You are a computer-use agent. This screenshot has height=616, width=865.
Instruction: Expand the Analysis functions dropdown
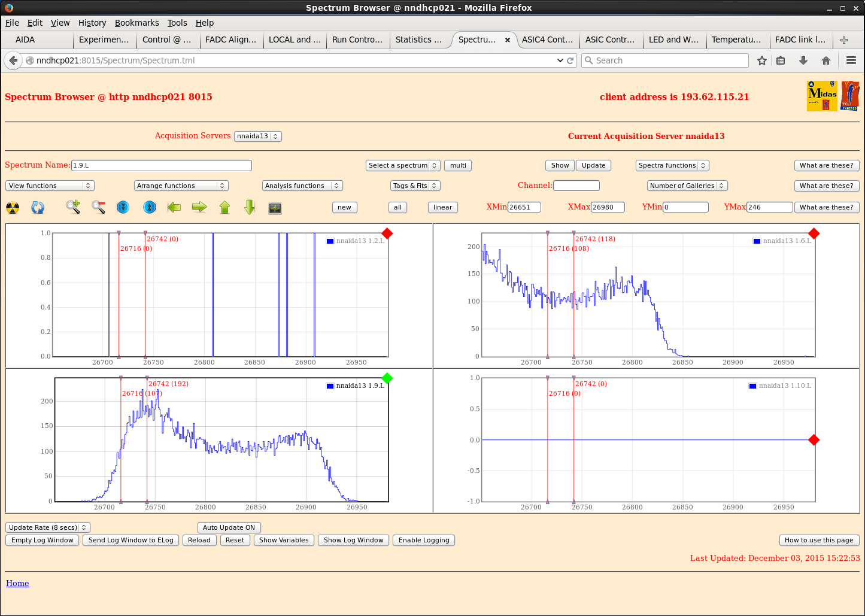[302, 186]
